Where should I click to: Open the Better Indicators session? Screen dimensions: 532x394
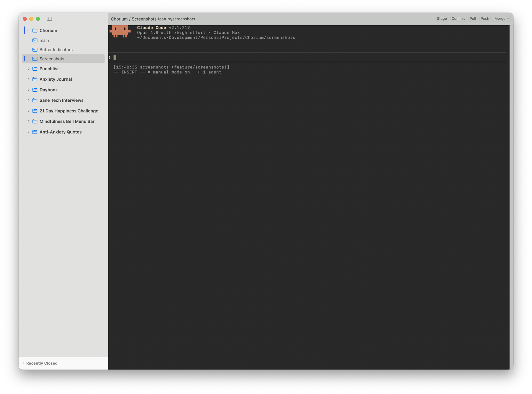coord(63,50)
